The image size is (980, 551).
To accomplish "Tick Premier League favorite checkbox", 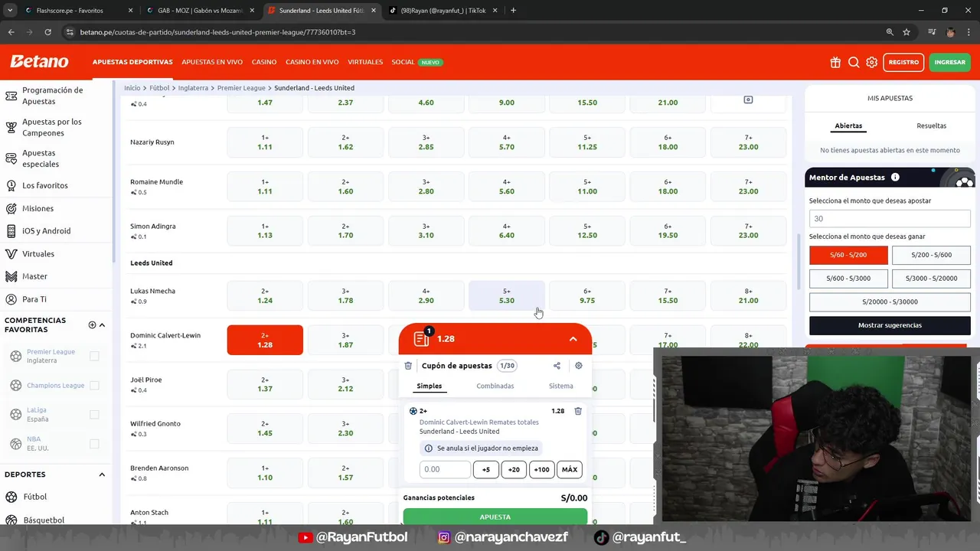I will (94, 356).
